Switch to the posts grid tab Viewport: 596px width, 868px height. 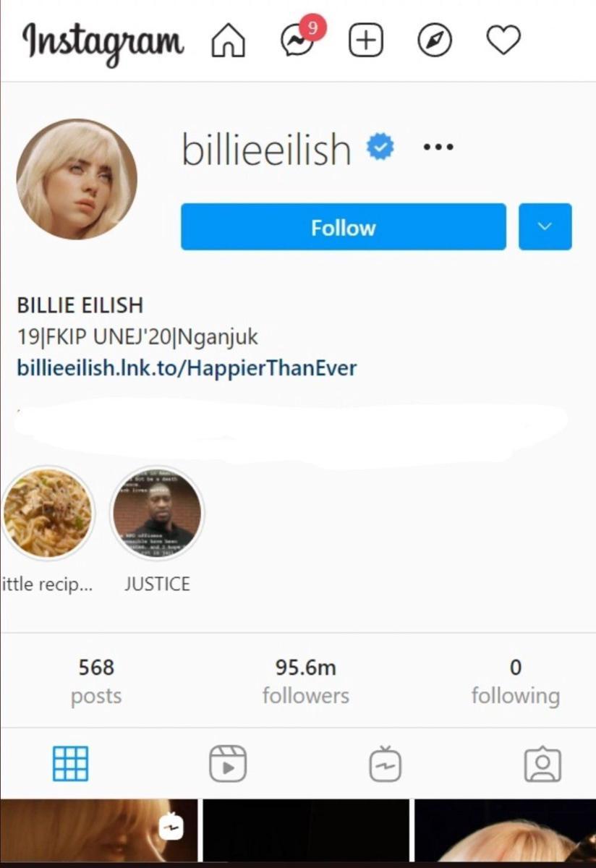click(71, 764)
